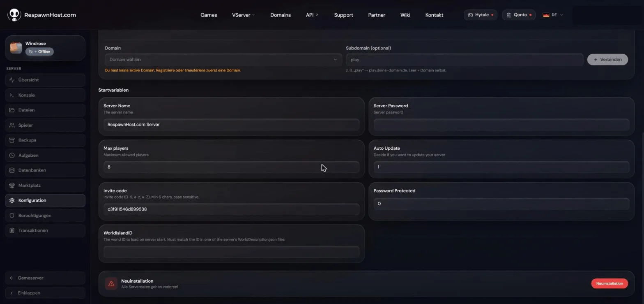Screen dimensions: 644x304
Task: Open the Domains menu item
Action: click(x=281, y=15)
